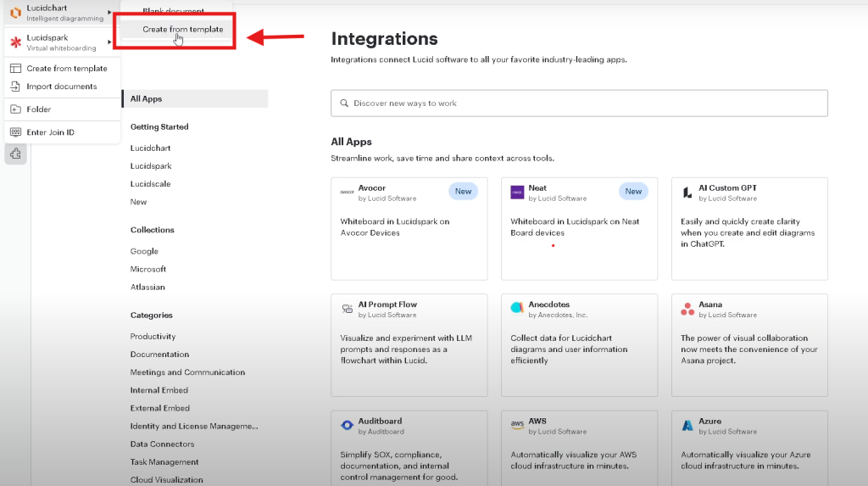
Task: Select Create from template in the submenu
Action: [183, 30]
